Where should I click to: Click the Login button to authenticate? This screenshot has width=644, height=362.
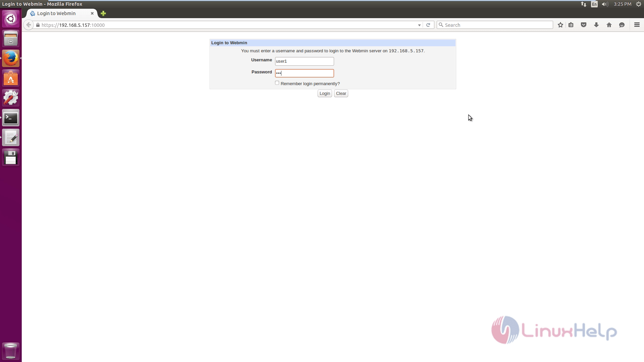(325, 93)
